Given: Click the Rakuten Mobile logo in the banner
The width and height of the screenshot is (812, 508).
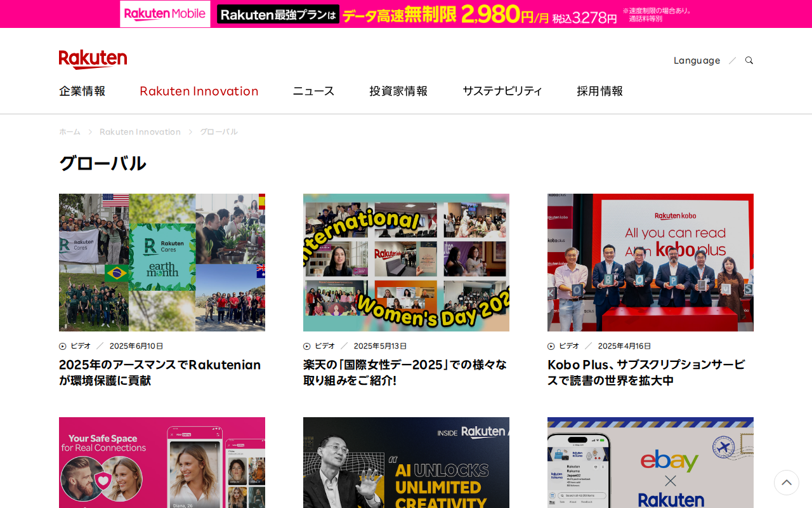Looking at the screenshot, I should point(164,13).
